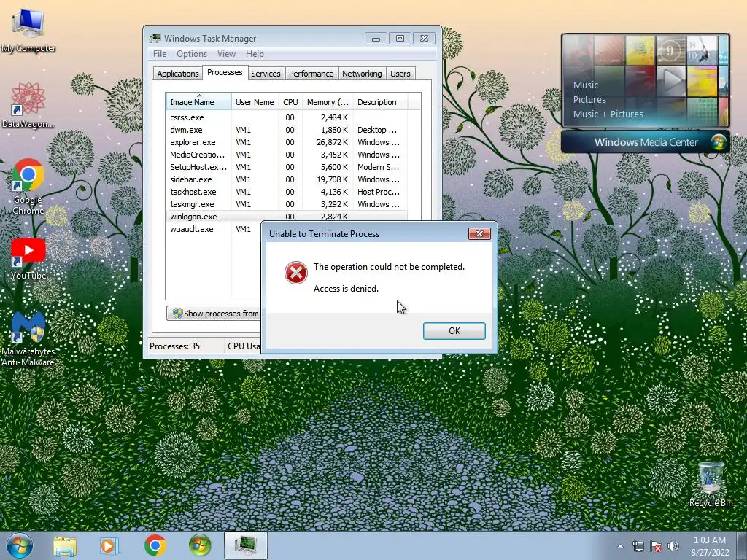Image resolution: width=747 pixels, height=560 pixels.
Task: Click the red error icon in dialog
Action: click(296, 273)
